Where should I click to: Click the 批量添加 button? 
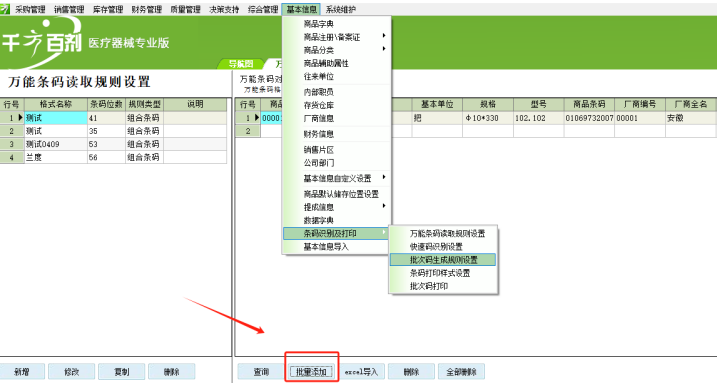pyautogui.click(x=311, y=372)
